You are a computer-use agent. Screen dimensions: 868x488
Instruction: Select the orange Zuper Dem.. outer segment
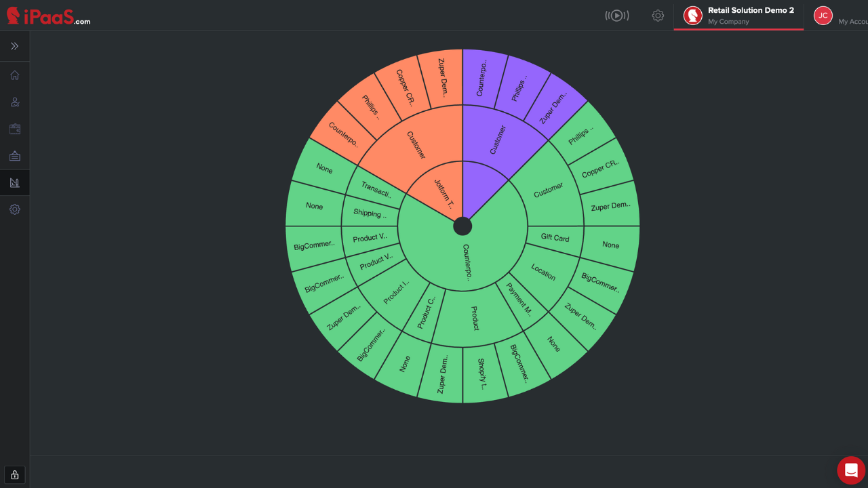pyautogui.click(x=442, y=77)
